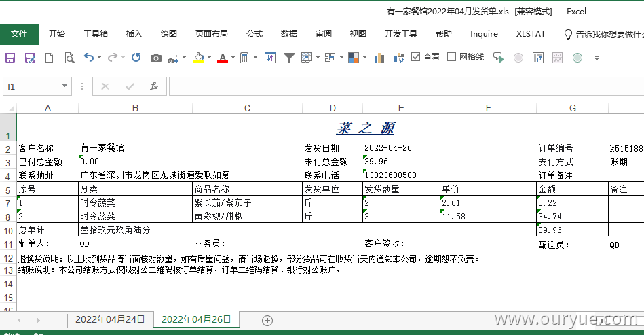The image size is (644, 335).
Task: Click the comment with play arrow icon
Action: [x=499, y=58]
